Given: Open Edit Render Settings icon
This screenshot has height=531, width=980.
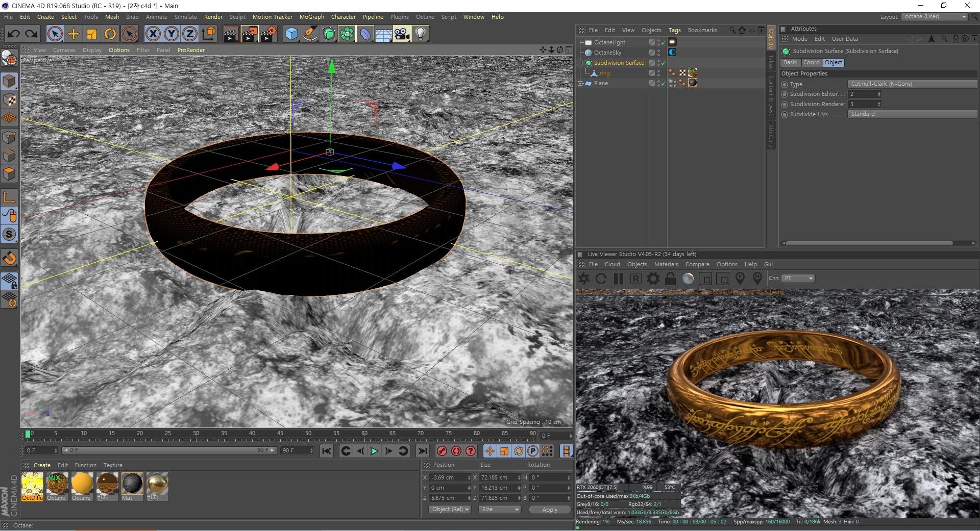Looking at the screenshot, I should pos(268,34).
